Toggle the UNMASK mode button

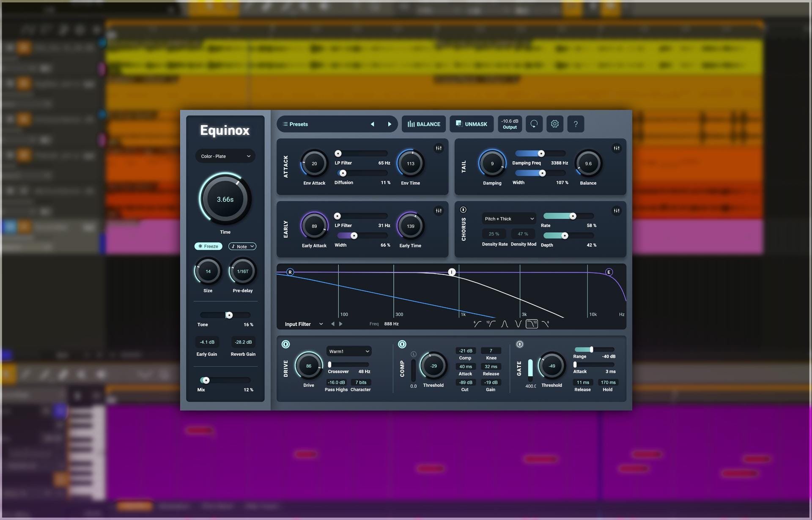(x=472, y=124)
